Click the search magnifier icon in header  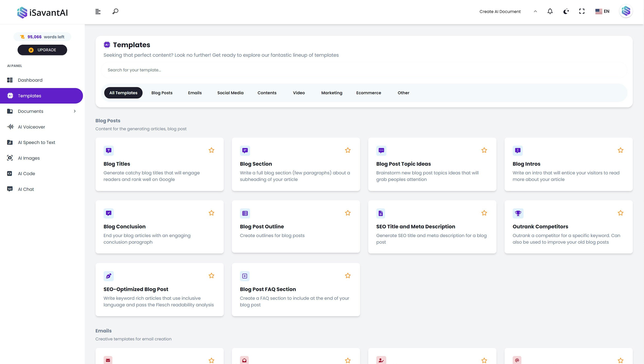coord(115,11)
